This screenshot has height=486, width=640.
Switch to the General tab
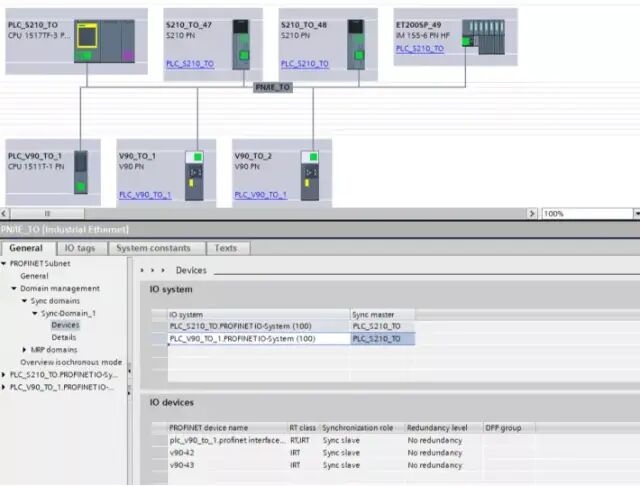click(26, 248)
